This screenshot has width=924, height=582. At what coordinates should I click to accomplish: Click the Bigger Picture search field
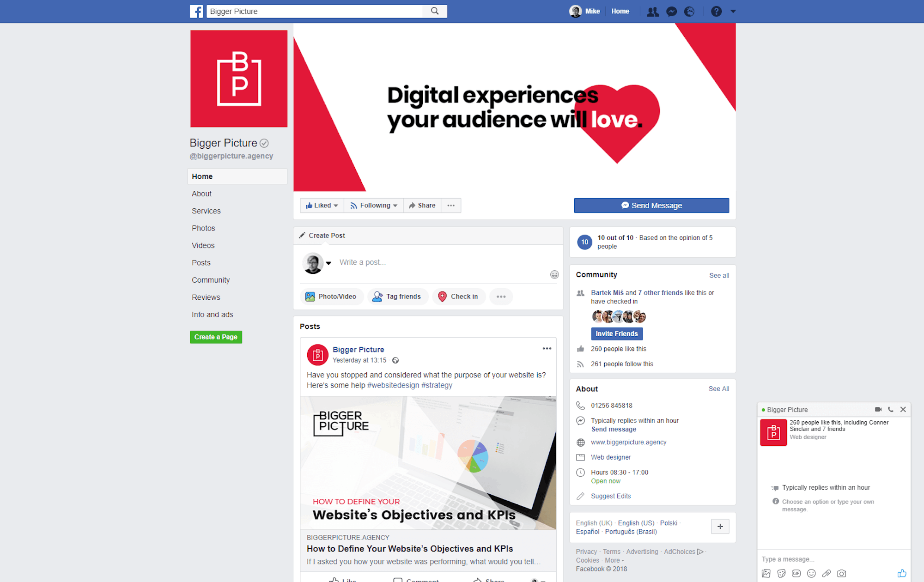[x=314, y=11]
